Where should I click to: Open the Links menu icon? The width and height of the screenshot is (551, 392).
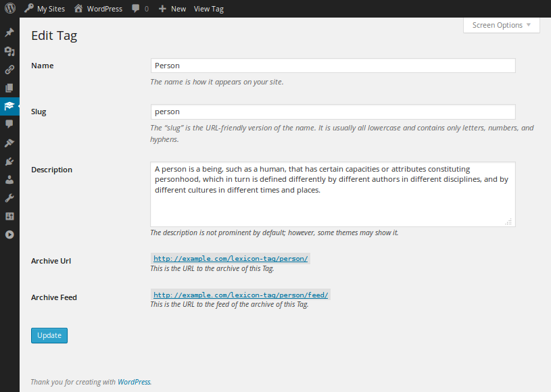[x=9, y=69]
